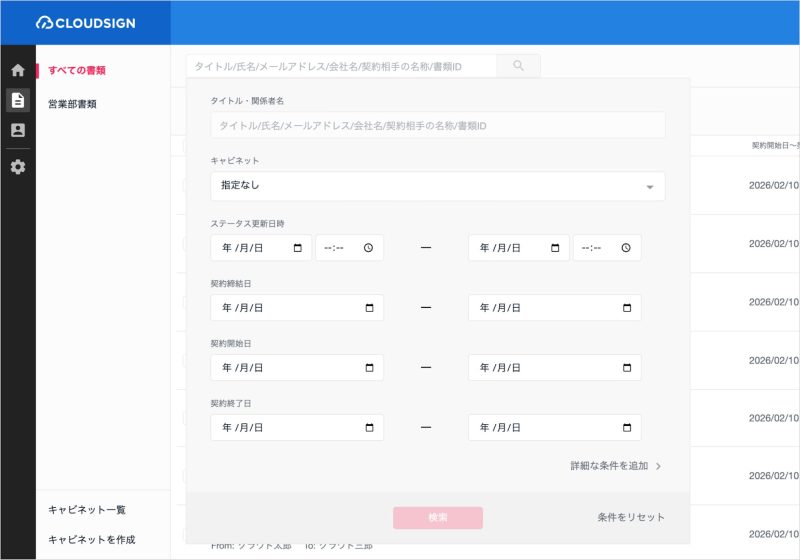Open キャビネットを作成 link
The height and width of the screenshot is (560, 800).
[92, 540]
